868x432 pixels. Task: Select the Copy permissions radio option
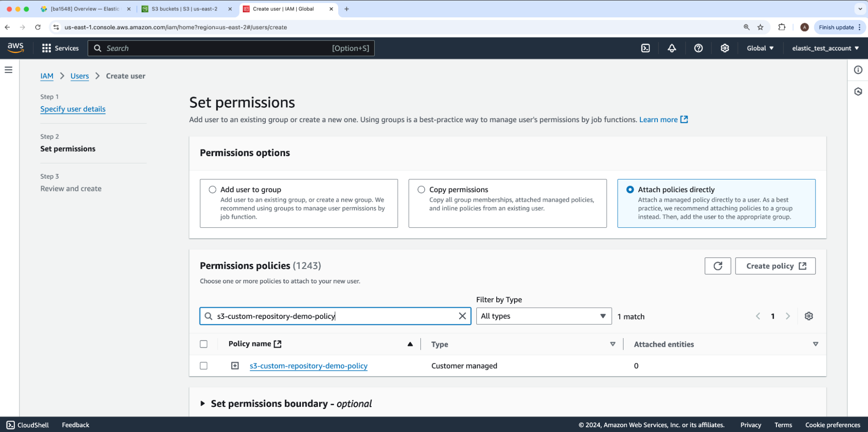[421, 189]
